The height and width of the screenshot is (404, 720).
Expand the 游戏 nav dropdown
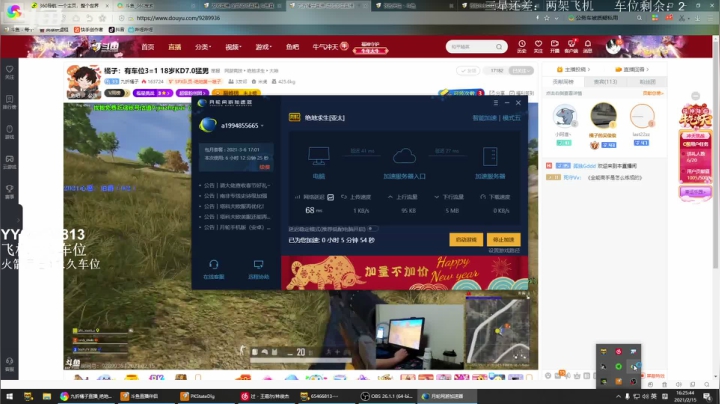[263, 47]
